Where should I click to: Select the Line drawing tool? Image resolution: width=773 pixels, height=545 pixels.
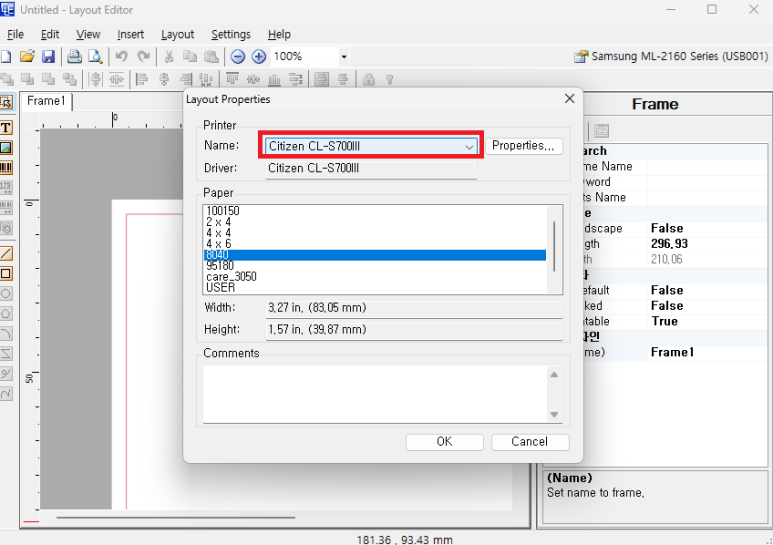point(6,253)
